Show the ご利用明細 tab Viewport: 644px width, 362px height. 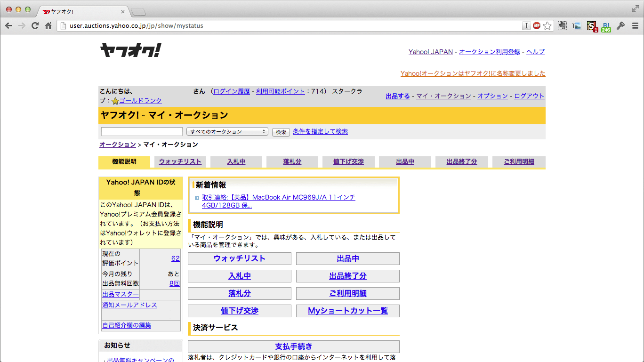519,162
